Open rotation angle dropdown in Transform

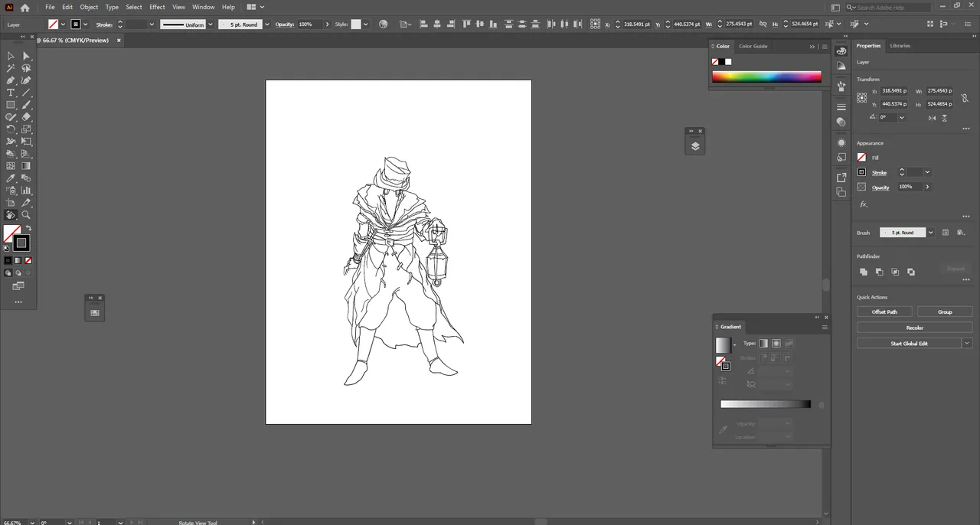(x=902, y=118)
